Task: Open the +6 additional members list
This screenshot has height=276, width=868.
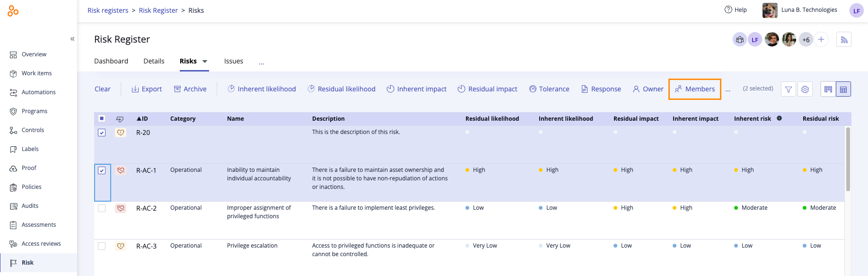Action: [x=806, y=40]
